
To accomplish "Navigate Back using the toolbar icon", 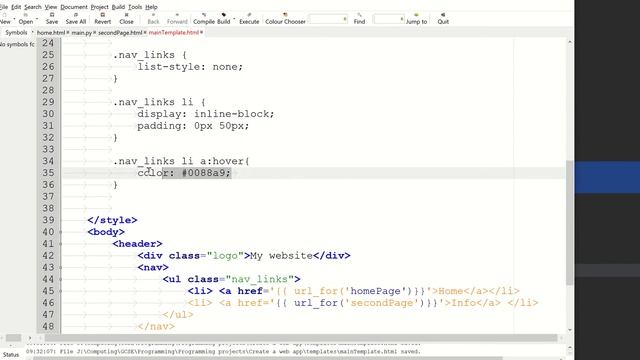I will pos(153,18).
